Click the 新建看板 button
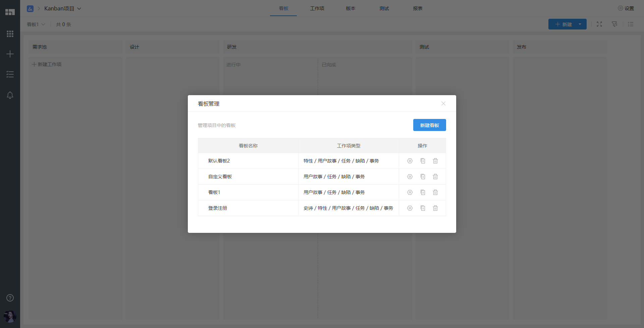Screen dimensions: 644x328 tap(430, 125)
